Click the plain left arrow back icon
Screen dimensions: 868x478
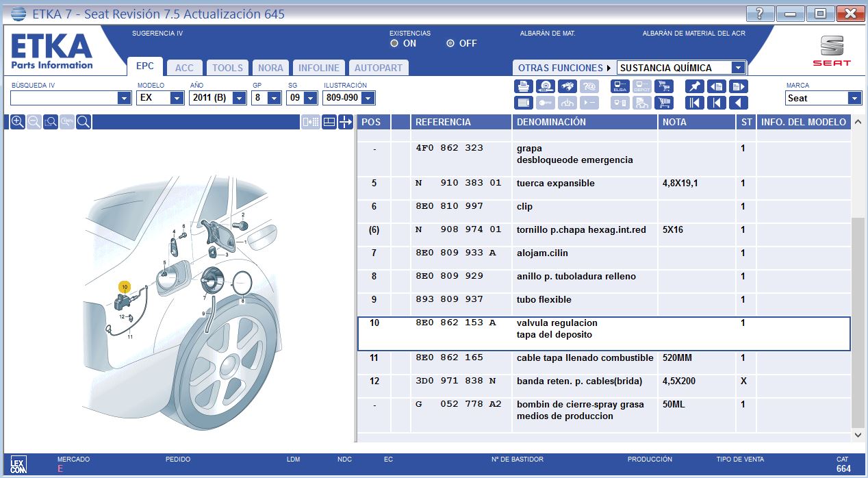(x=739, y=103)
